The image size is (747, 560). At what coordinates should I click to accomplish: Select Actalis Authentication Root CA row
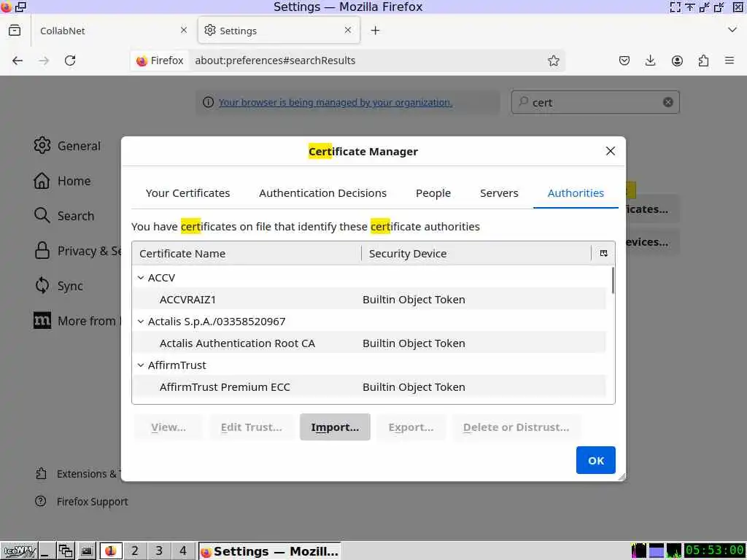pos(369,343)
